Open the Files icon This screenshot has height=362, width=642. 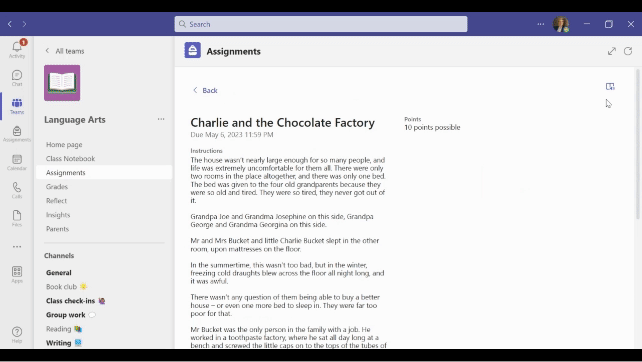coord(17,218)
